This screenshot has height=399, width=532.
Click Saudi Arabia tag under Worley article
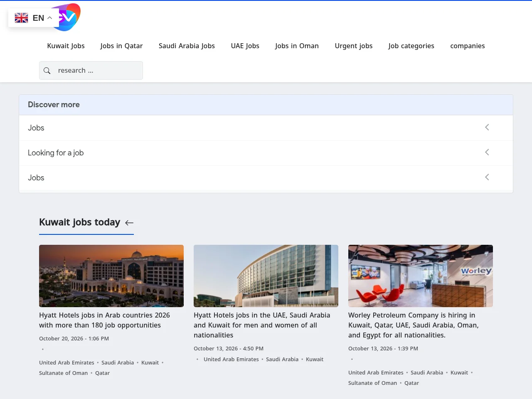pyautogui.click(x=427, y=373)
